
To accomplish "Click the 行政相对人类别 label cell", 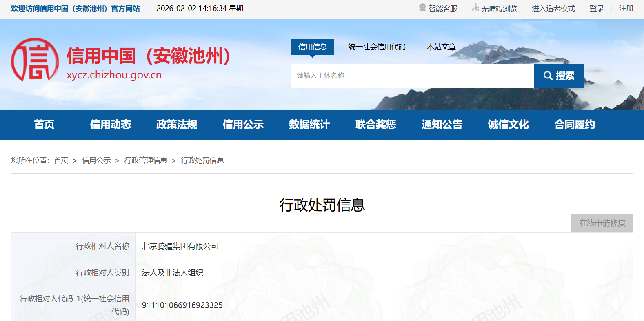I will click(x=73, y=272).
